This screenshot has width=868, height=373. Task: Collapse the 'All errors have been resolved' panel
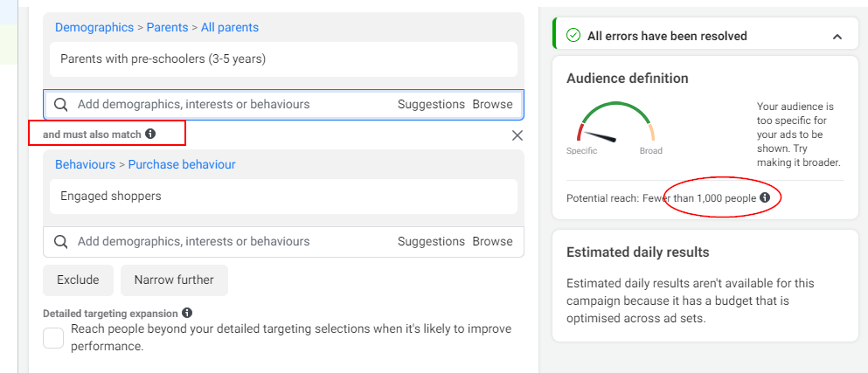click(837, 37)
